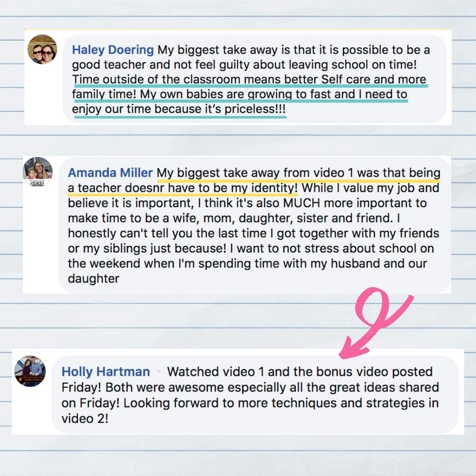This screenshot has width=476, height=476.
Task: Click Haley Doering's comment bubble text
Action: [254, 79]
